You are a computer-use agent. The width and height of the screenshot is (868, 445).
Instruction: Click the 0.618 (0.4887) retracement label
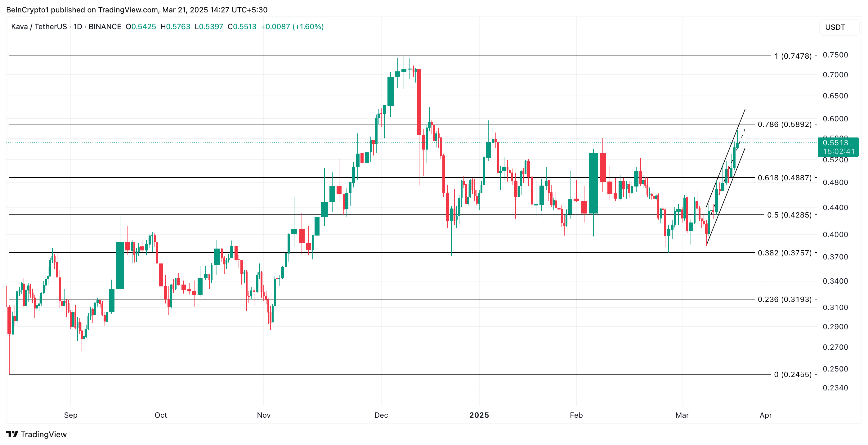tap(785, 178)
